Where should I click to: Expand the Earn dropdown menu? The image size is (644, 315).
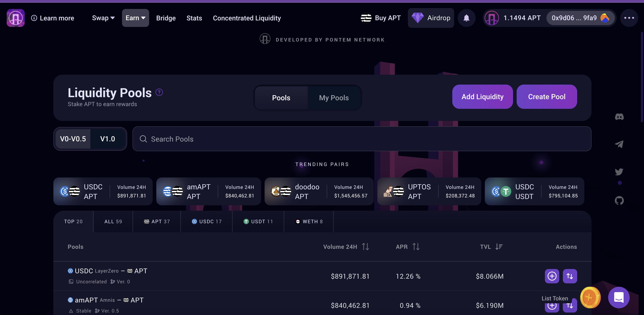pyautogui.click(x=135, y=18)
